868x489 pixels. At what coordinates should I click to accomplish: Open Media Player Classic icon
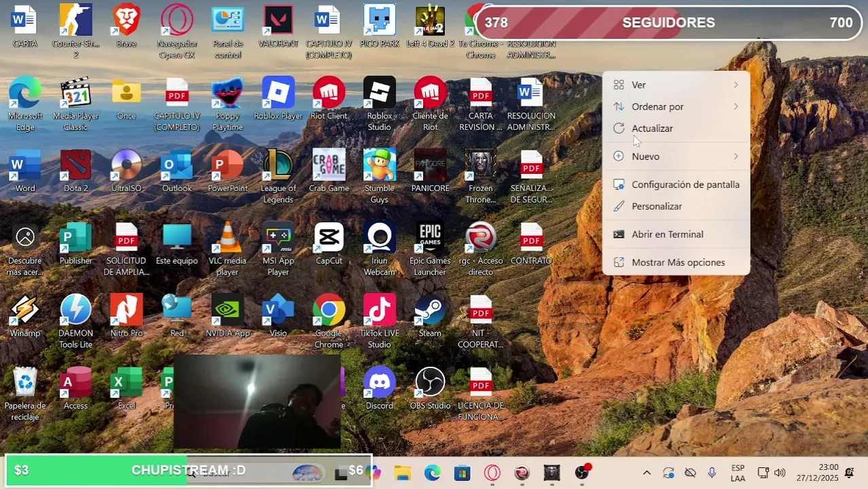pyautogui.click(x=75, y=104)
